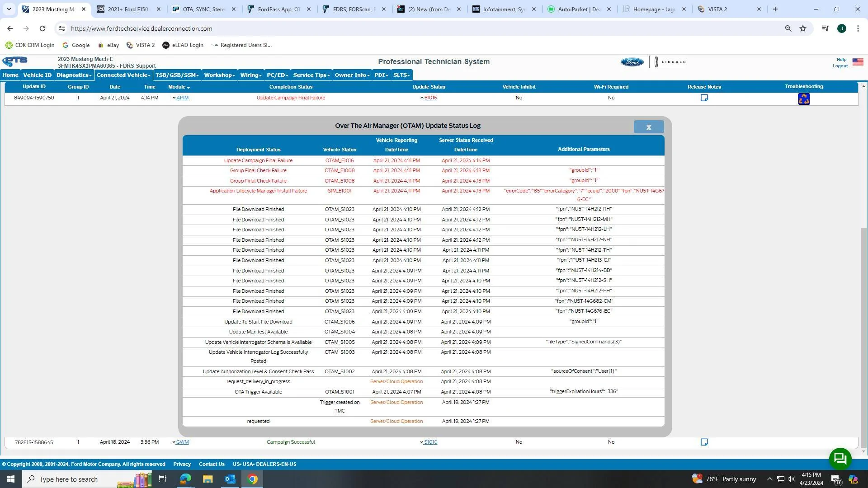Expand the S1010 update status link
Viewport: 868px width, 488px height.
click(429, 442)
